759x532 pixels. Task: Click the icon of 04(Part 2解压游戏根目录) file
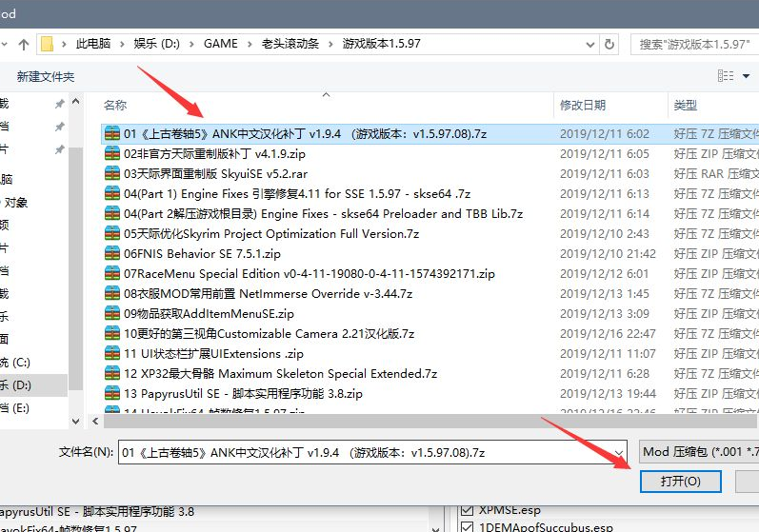111,214
